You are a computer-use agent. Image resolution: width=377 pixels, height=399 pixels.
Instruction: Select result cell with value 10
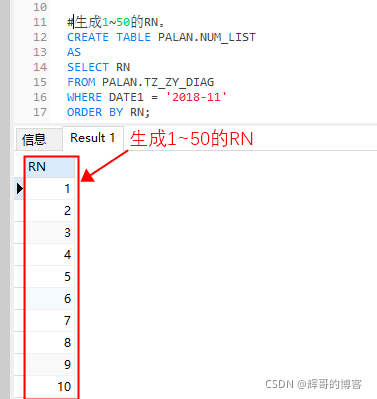50,387
